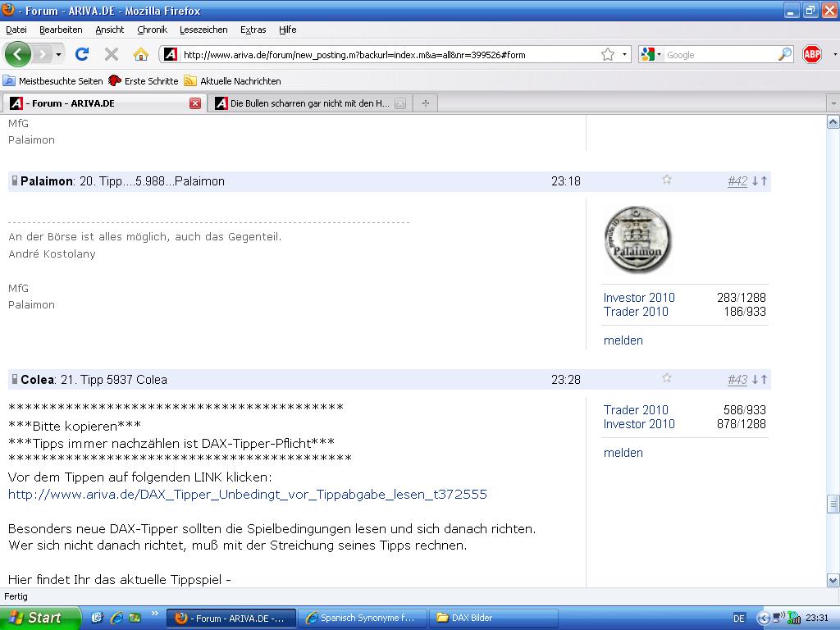Open the #42 post permalink
Viewport: 840px width, 630px height.
(737, 181)
